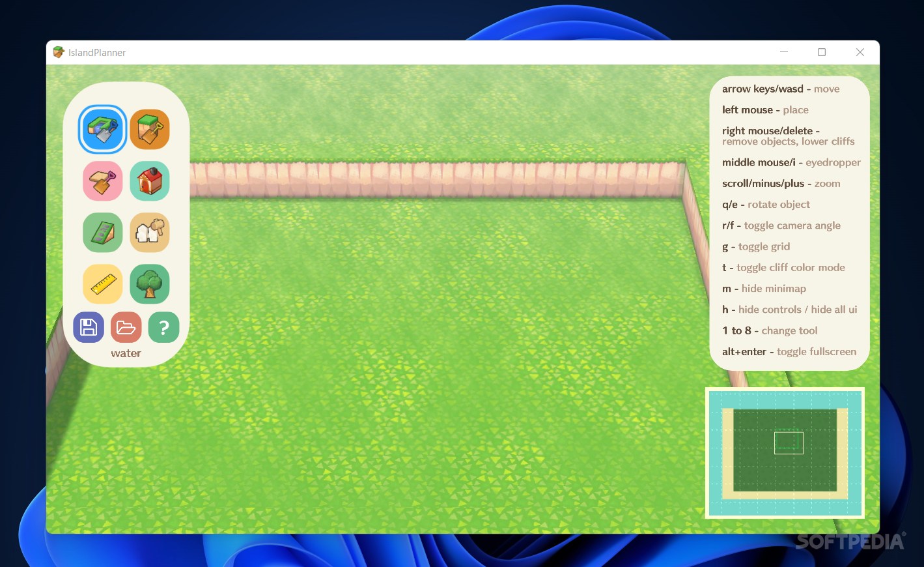Minimize the IslandPlanner window

click(x=784, y=52)
